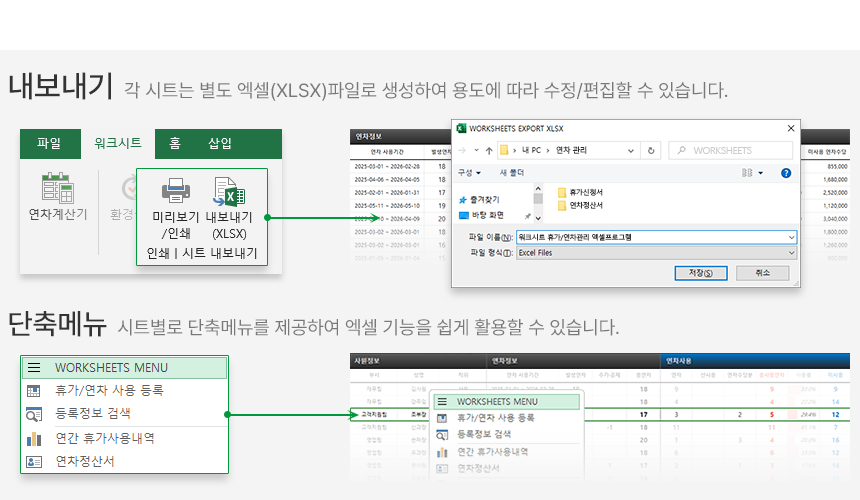Click the 내보내기 (XLSX) export icon
Viewport: 860px width, 500px height.
pyautogui.click(x=229, y=190)
